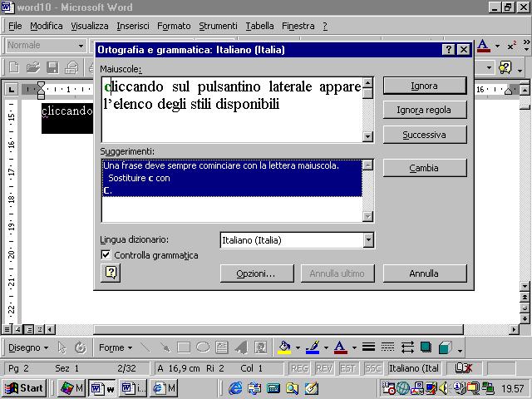
Task: Open line color dropdown arrow
Action: tap(326, 347)
